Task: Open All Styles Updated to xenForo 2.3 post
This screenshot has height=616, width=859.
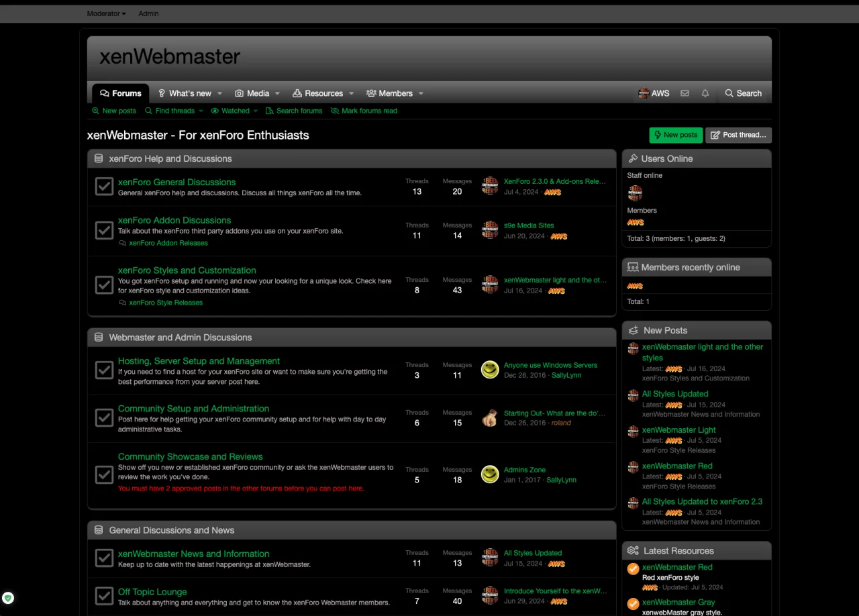Action: [702, 501]
